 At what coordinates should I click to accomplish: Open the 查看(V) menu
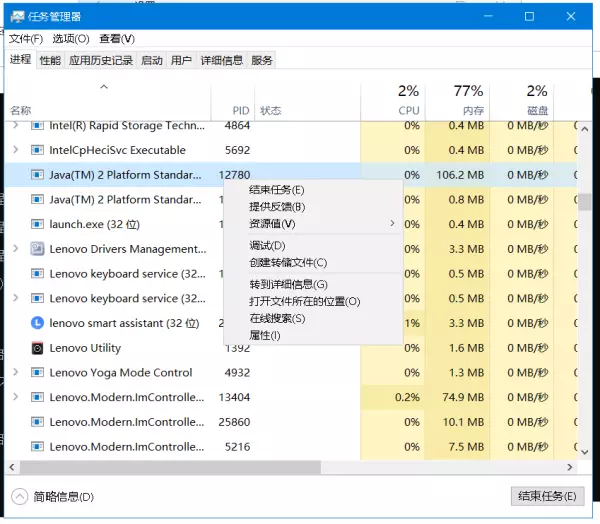tap(117, 39)
